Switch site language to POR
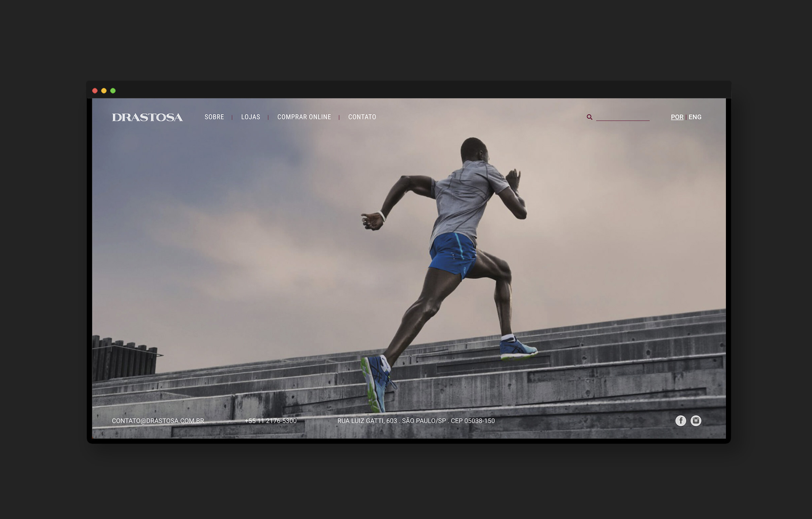 click(x=677, y=117)
